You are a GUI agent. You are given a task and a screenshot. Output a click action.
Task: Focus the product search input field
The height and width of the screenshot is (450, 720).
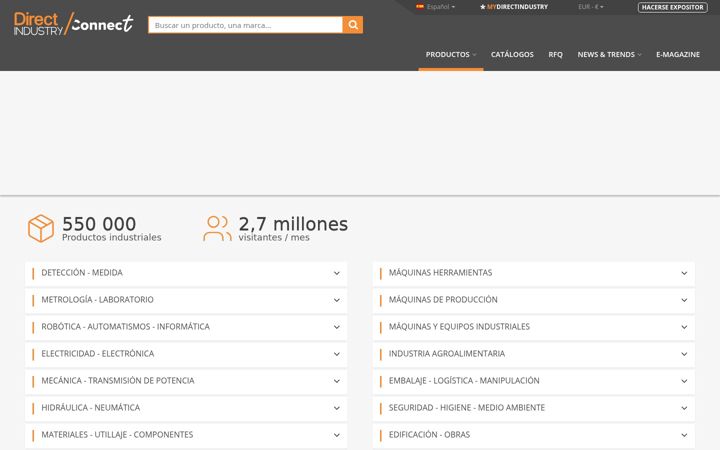(245, 25)
